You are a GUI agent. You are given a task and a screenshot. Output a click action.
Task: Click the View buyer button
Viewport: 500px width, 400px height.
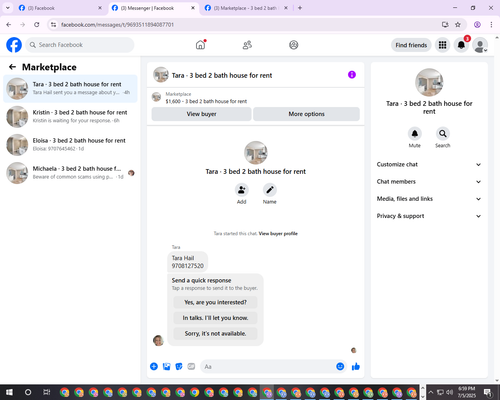(x=201, y=114)
